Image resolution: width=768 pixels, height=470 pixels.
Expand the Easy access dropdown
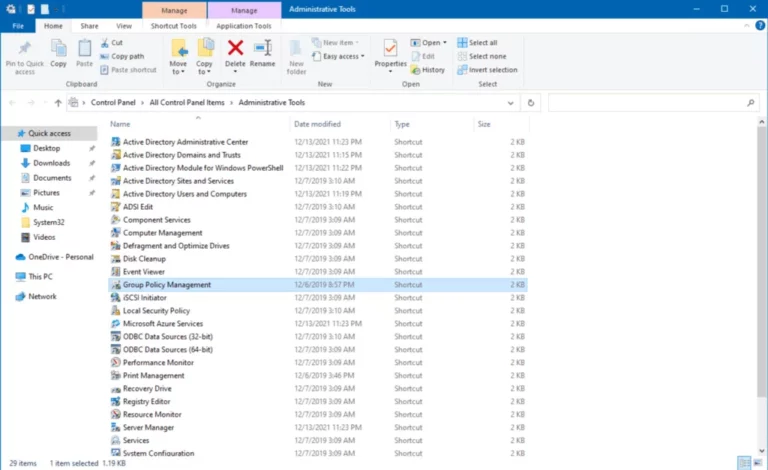pyautogui.click(x=362, y=56)
